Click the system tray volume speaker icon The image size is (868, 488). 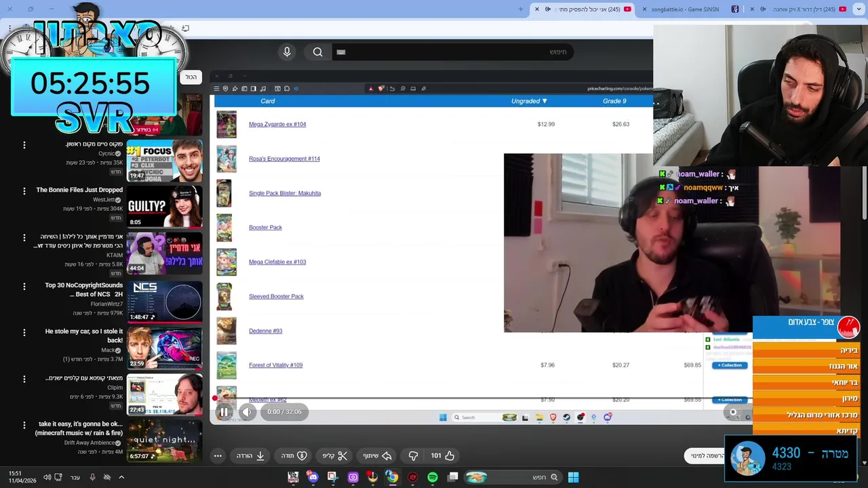(x=47, y=477)
